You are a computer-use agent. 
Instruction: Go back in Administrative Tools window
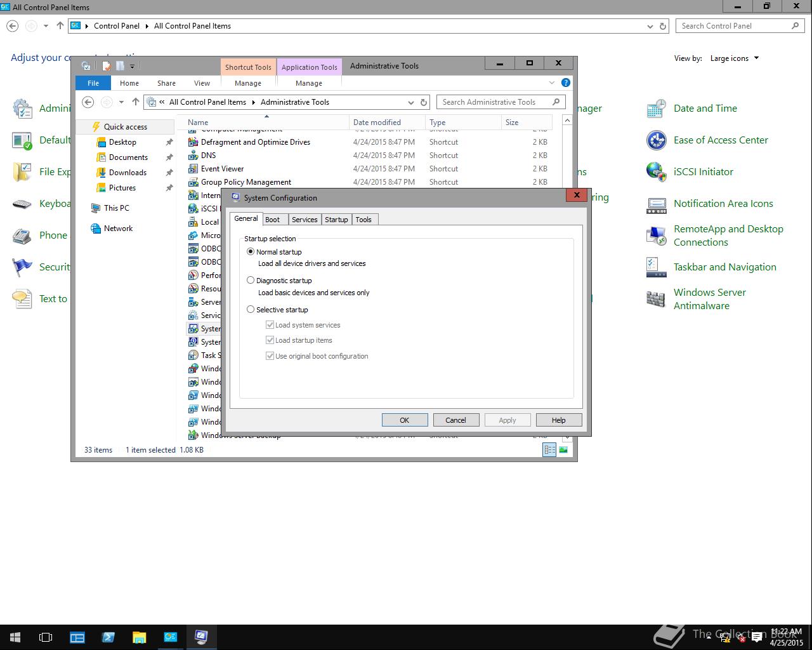(88, 102)
